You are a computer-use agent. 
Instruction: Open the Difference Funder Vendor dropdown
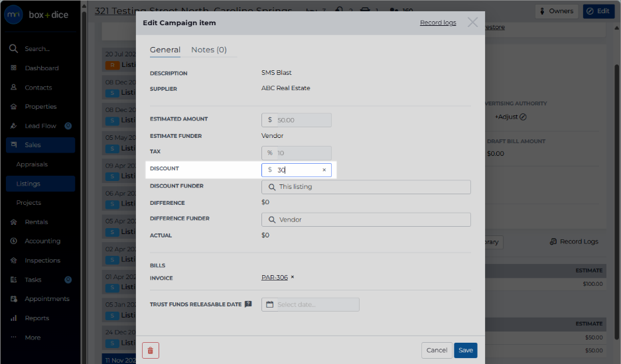[x=366, y=219]
